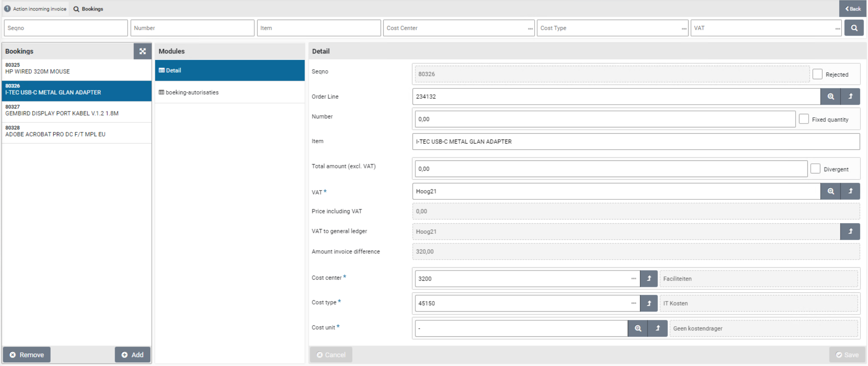This screenshot has height=366, width=868.
Task: Toggle the Divergent checkbox
Action: tap(815, 169)
